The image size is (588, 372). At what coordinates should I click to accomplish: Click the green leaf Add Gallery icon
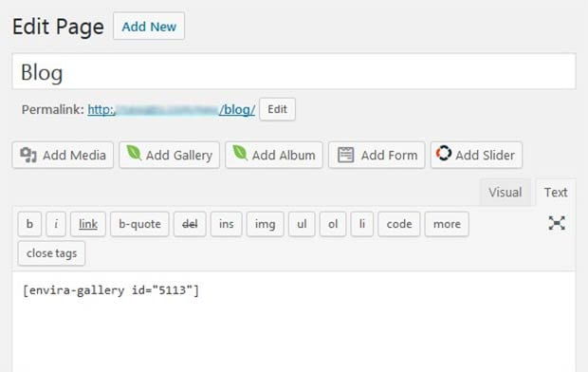134,153
